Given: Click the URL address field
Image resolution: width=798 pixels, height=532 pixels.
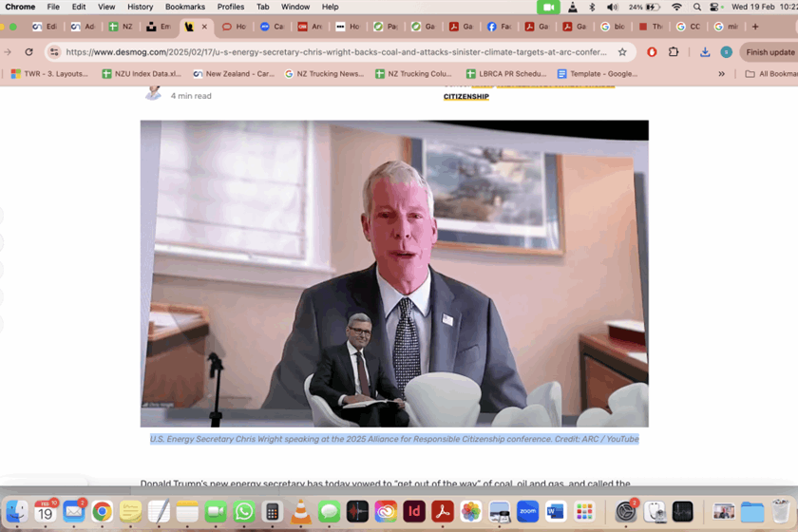Looking at the screenshot, I should point(332,52).
